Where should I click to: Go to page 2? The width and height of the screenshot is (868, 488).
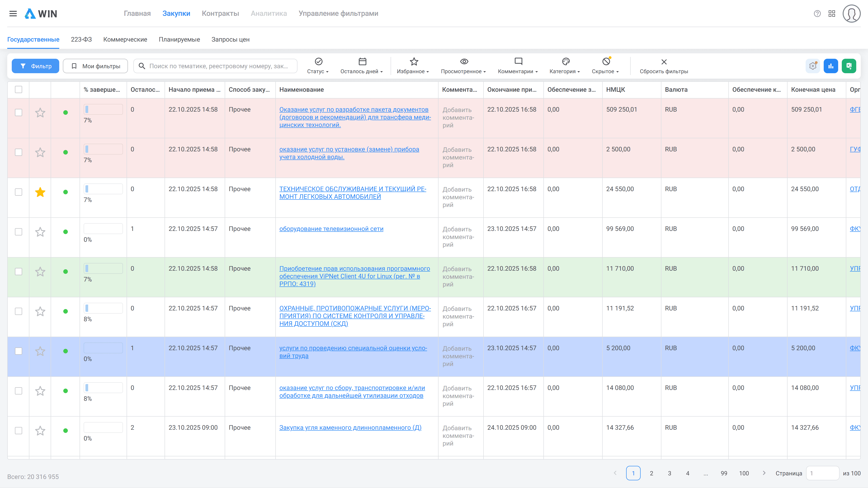651,473
